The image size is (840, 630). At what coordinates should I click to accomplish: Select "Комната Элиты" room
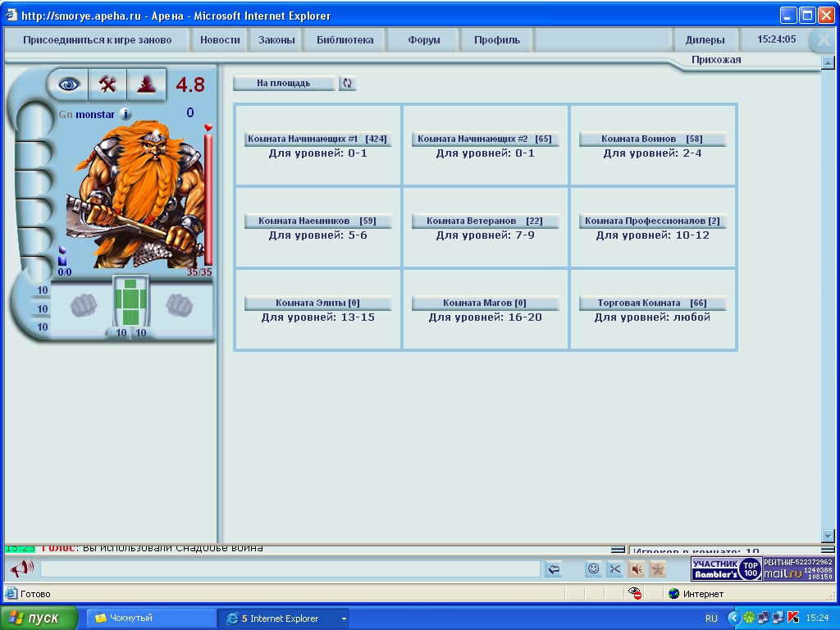click(317, 303)
